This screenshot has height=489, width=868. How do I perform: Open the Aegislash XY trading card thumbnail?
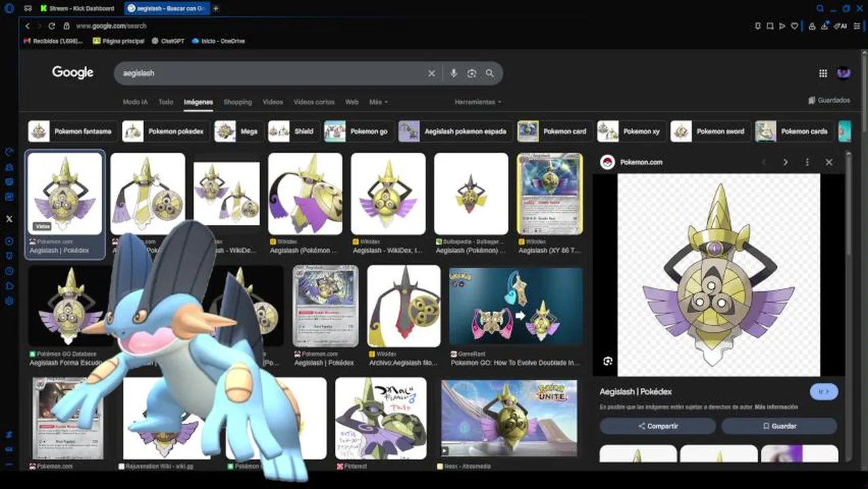pyautogui.click(x=549, y=194)
